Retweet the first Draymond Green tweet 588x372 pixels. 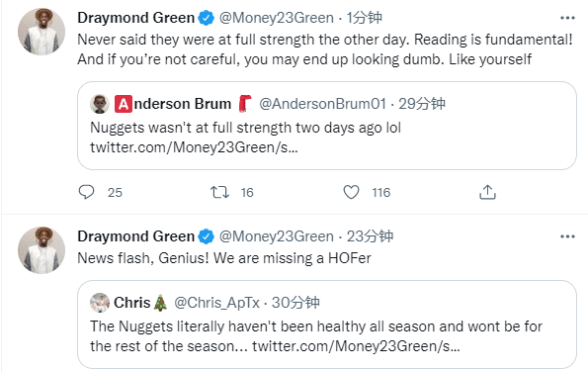(x=219, y=192)
